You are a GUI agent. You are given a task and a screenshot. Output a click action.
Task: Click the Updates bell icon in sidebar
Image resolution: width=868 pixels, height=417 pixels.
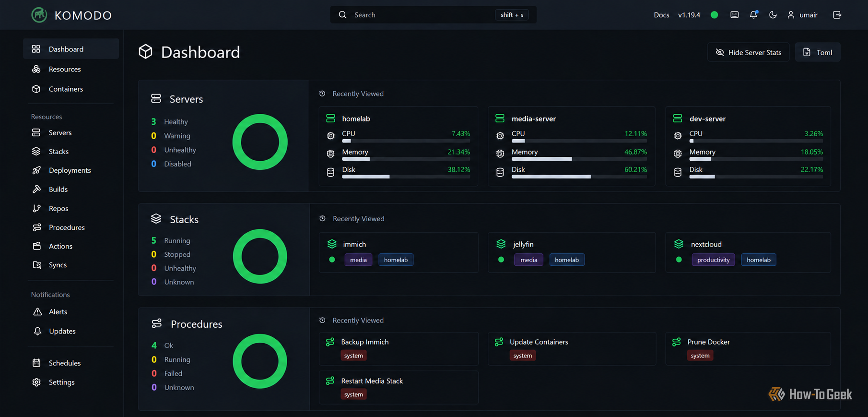37,331
